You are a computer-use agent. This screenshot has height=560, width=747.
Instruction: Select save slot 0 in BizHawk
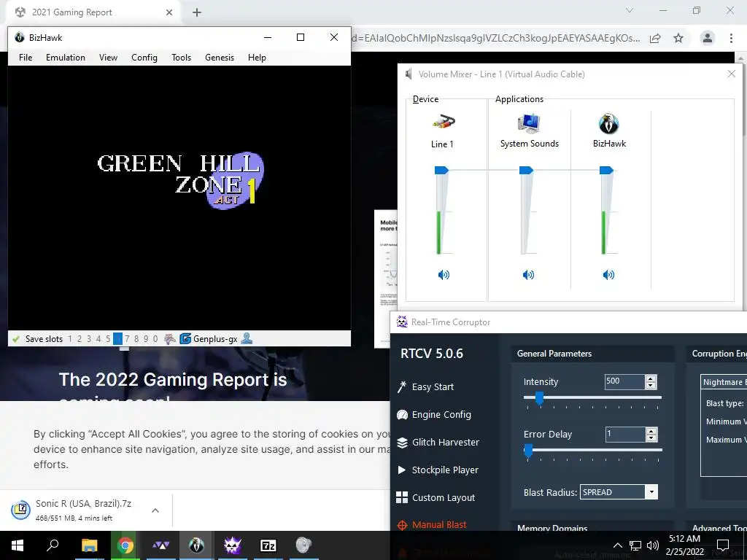[155, 339]
